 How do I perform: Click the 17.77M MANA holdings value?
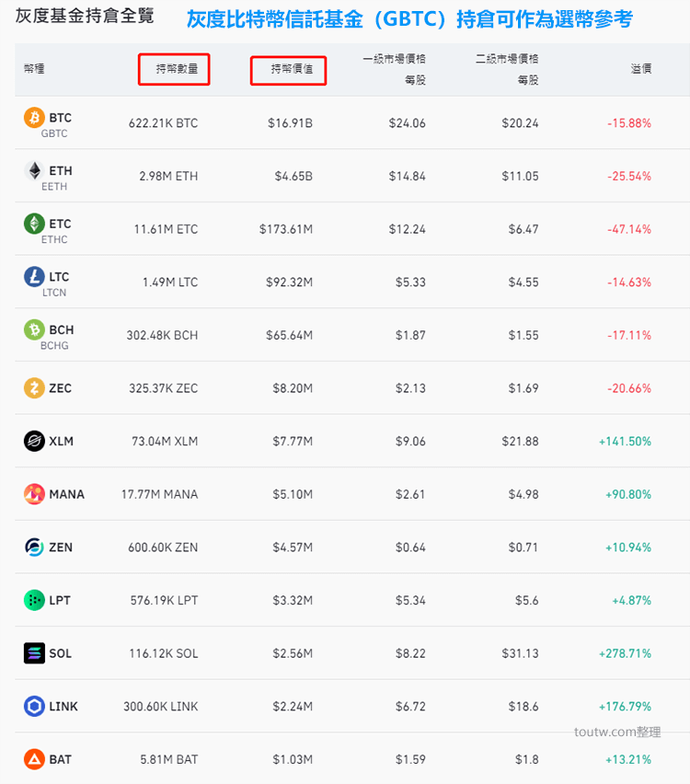click(x=159, y=494)
